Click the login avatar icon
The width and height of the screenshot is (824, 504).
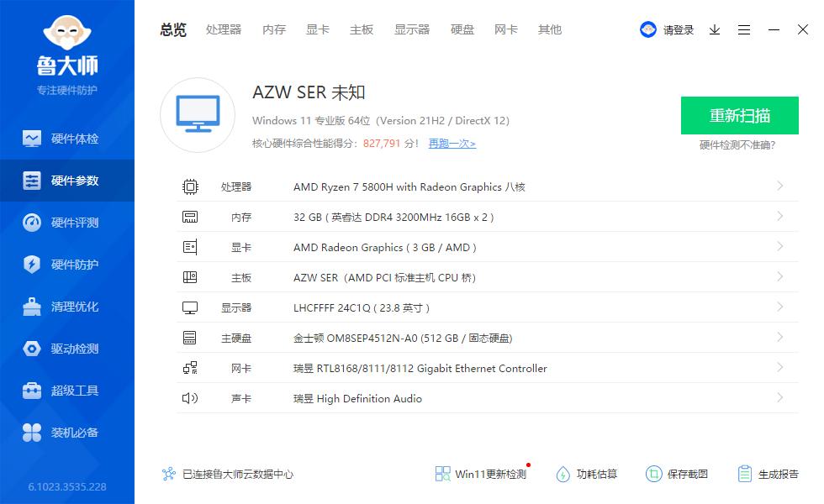648,29
